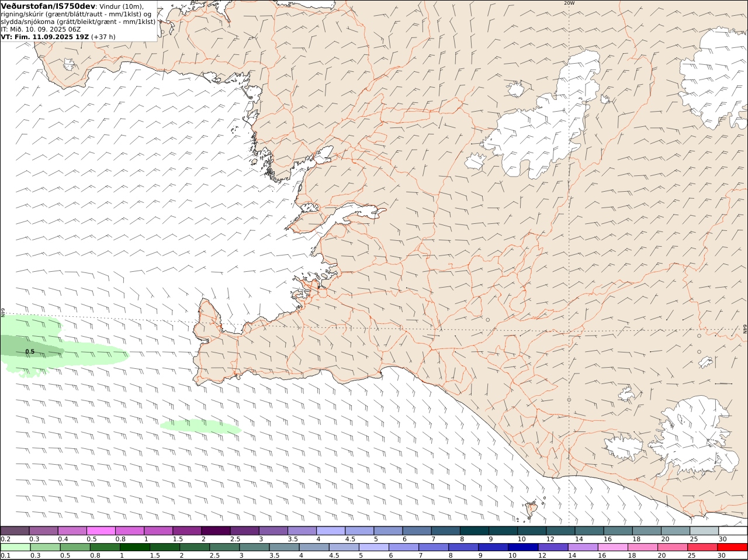Click the lower legend swatch labeled 4.5
The image size is (748, 560).
[344, 547]
